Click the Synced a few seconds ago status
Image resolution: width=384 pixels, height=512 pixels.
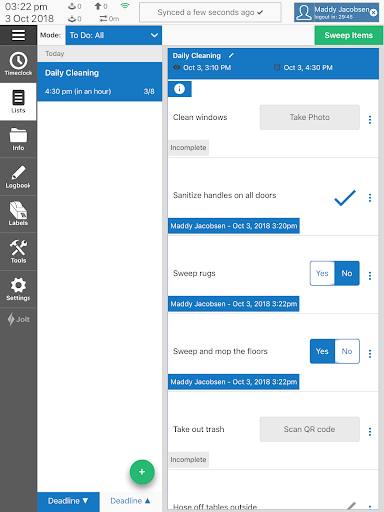coord(210,12)
